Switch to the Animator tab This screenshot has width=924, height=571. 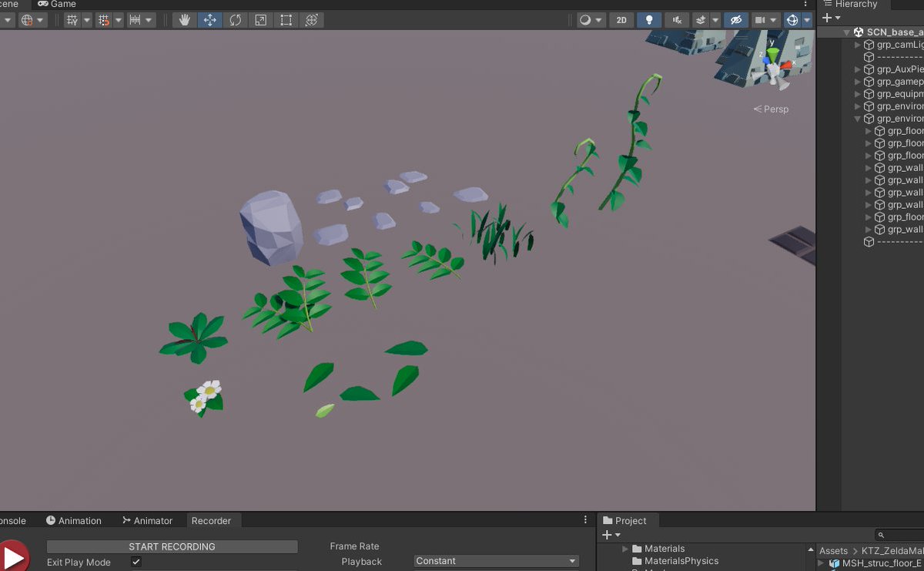[147, 520]
